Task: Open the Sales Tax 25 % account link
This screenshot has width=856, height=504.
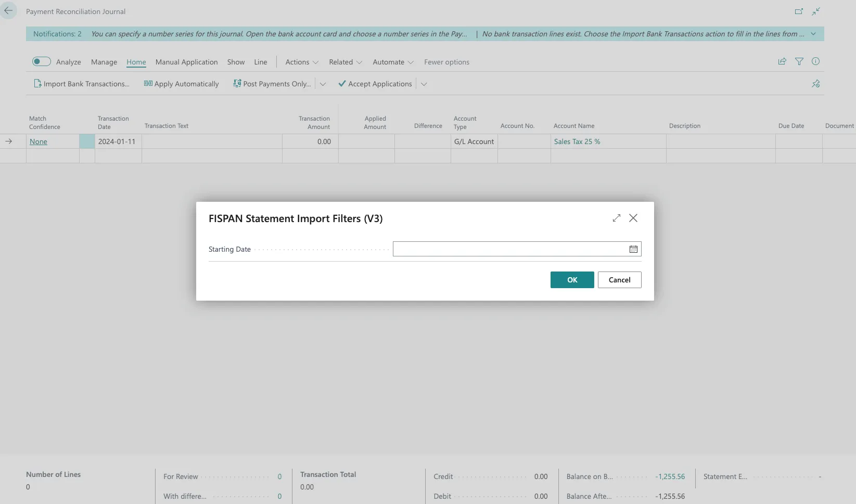Action: pos(577,141)
